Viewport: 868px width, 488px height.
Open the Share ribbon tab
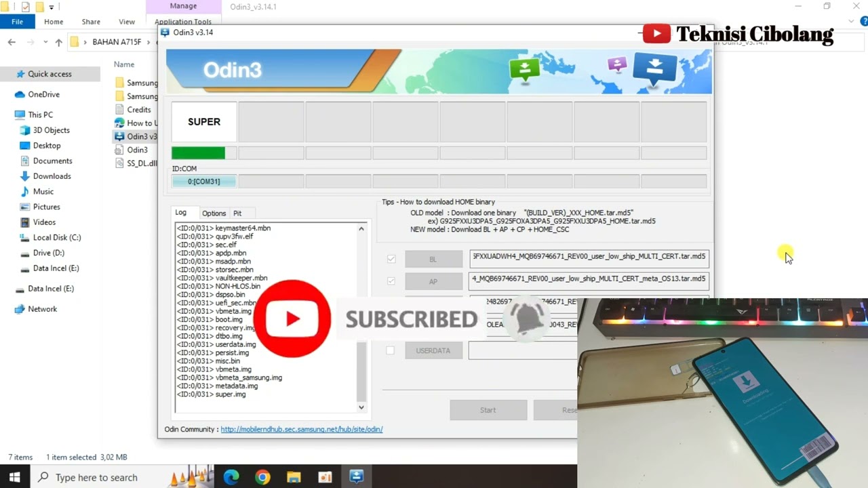pyautogui.click(x=91, y=22)
